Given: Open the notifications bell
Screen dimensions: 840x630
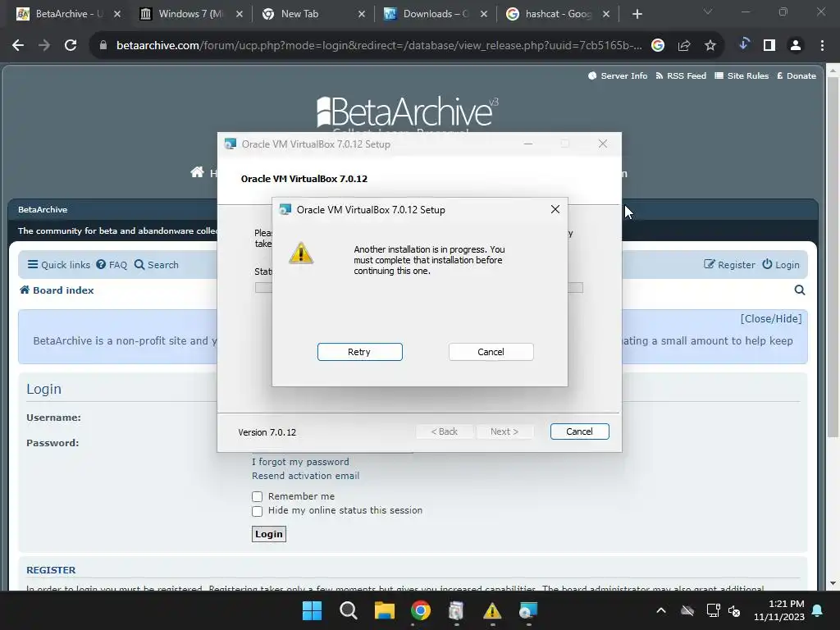Looking at the screenshot, I should click(x=818, y=610).
